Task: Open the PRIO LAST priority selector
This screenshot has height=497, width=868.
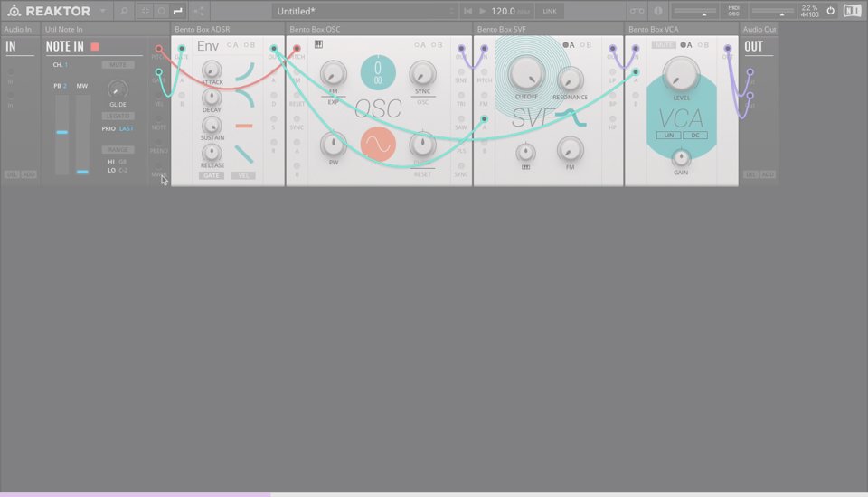Action: (x=126, y=128)
